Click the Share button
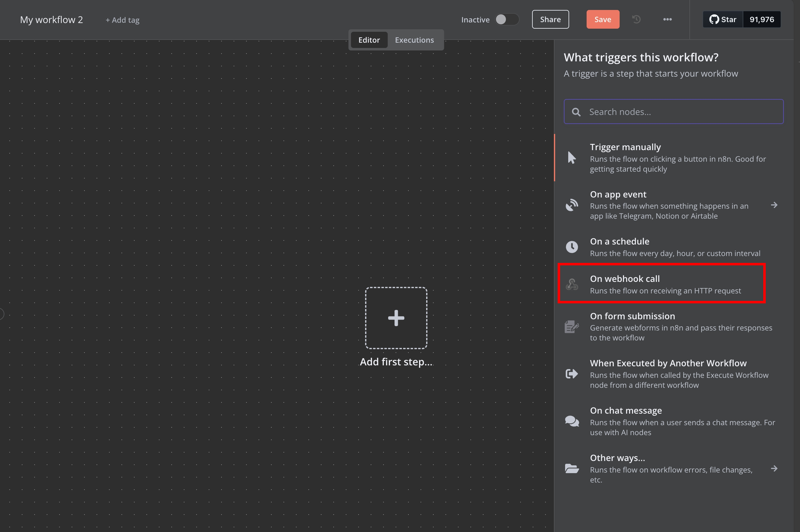The width and height of the screenshot is (800, 532). click(x=550, y=19)
